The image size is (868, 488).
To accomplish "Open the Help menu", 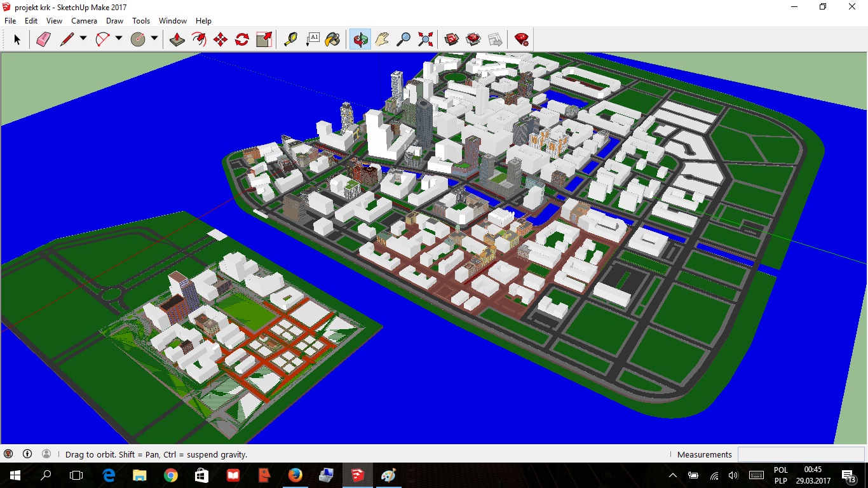I will tap(203, 21).
